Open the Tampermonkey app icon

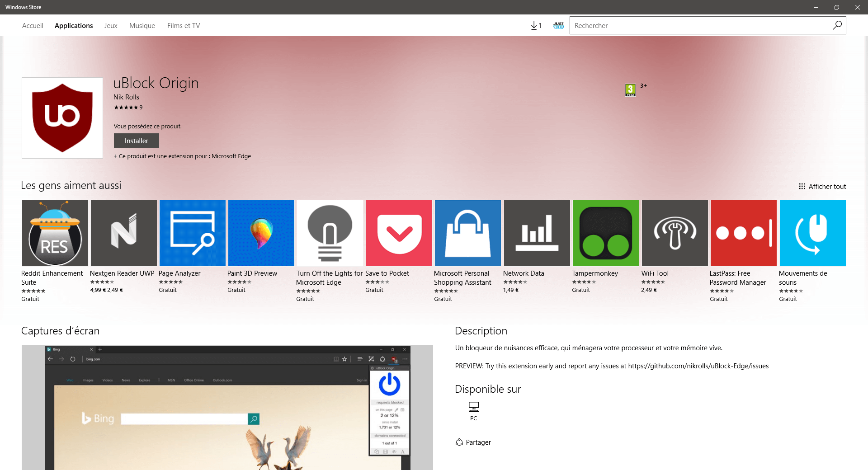[x=606, y=233]
